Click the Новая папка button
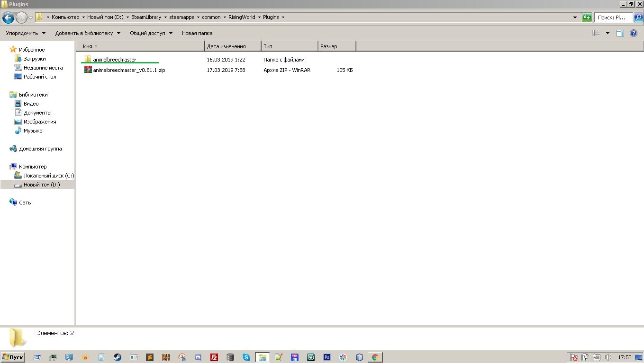This screenshot has width=644, height=363. (x=197, y=33)
